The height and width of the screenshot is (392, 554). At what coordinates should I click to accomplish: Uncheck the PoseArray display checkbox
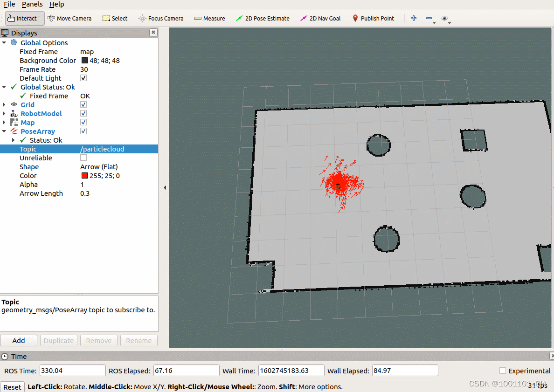[83, 131]
